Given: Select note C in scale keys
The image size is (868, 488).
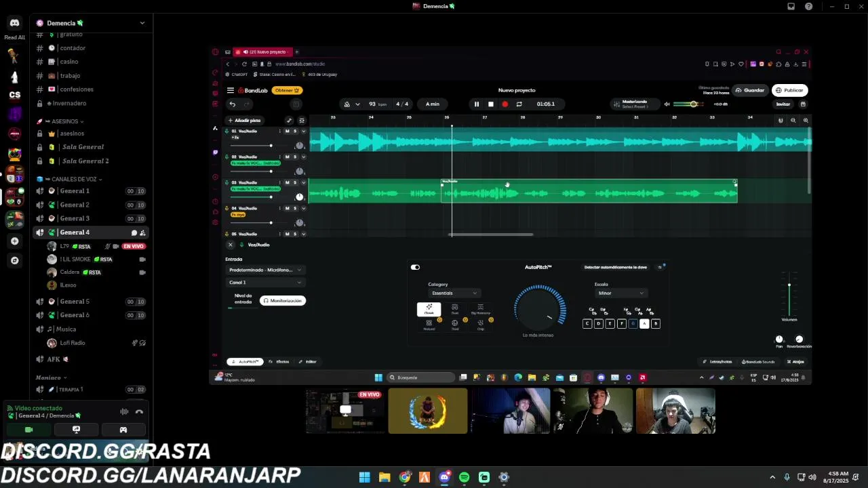Looking at the screenshot, I should coord(587,324).
